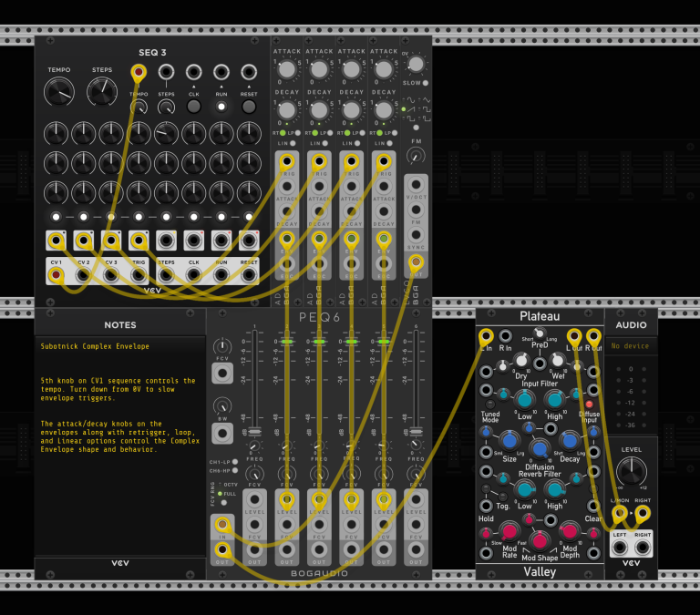The image size is (700, 615).
Task: Turn the Plateau PreD knob
Action: pyautogui.click(x=540, y=333)
